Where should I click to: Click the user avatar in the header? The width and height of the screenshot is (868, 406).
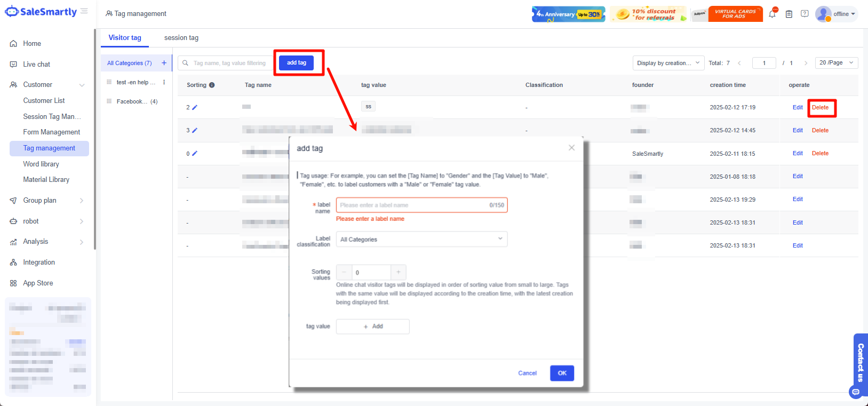[x=823, y=14]
